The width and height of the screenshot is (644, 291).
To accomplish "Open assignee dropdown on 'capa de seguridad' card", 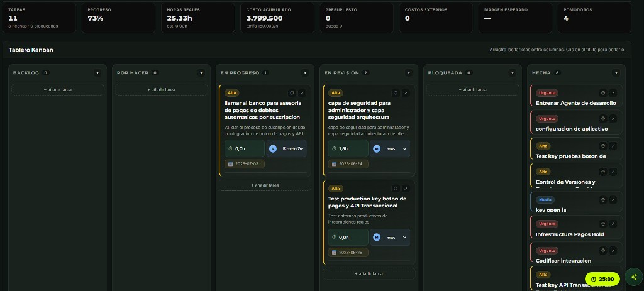I will click(x=390, y=148).
